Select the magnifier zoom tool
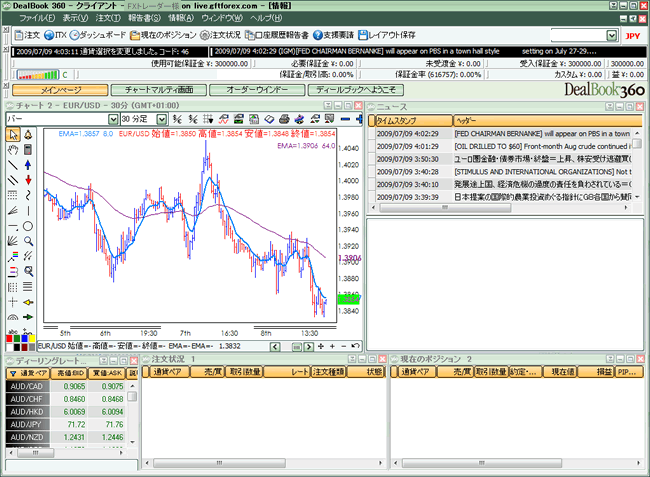This screenshot has width=650, height=477. pyautogui.click(x=28, y=241)
